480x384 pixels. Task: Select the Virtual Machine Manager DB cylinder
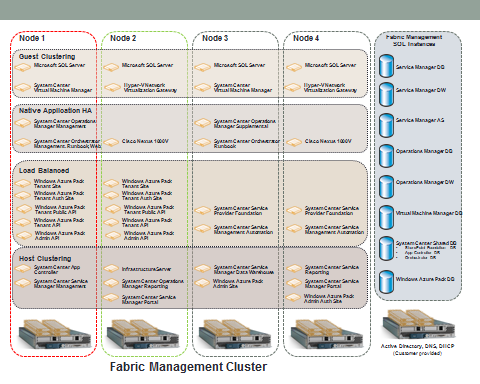pyautogui.click(x=386, y=217)
